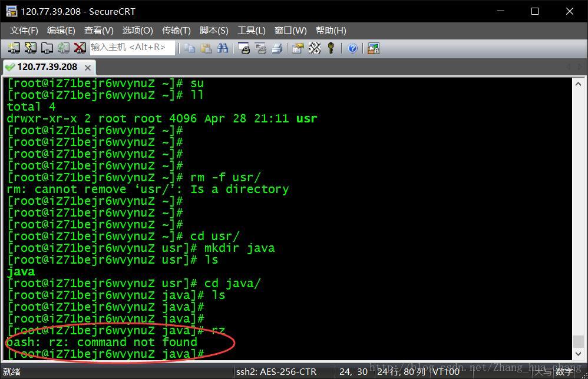Click the 就绪 status text
The width and height of the screenshot is (588, 379).
tap(12, 371)
